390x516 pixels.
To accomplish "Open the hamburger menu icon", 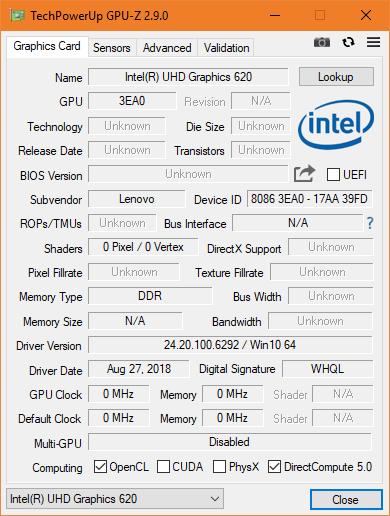I will click(373, 42).
